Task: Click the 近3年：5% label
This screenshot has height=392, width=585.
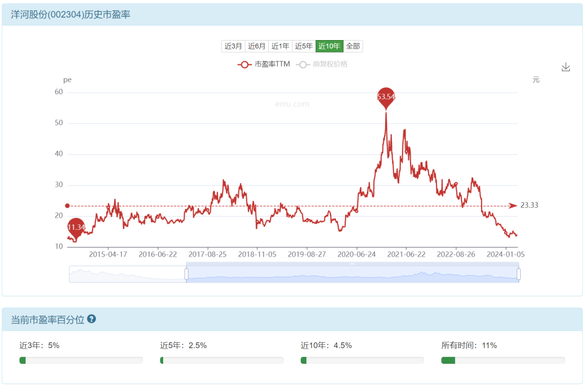Action: pyautogui.click(x=40, y=345)
